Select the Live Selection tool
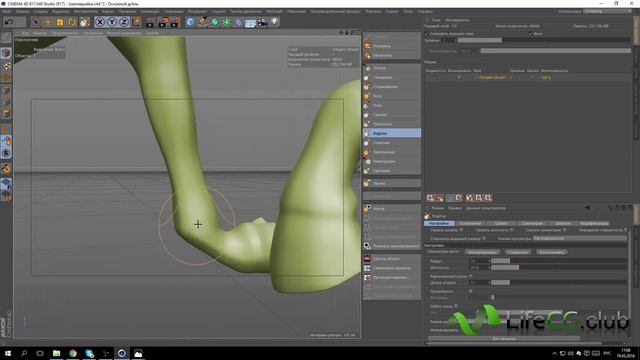Screen dimensions: 640x360 point(36,22)
